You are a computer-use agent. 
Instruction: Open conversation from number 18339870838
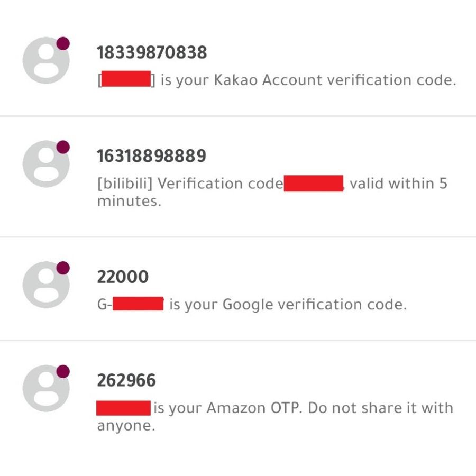pyautogui.click(x=152, y=53)
